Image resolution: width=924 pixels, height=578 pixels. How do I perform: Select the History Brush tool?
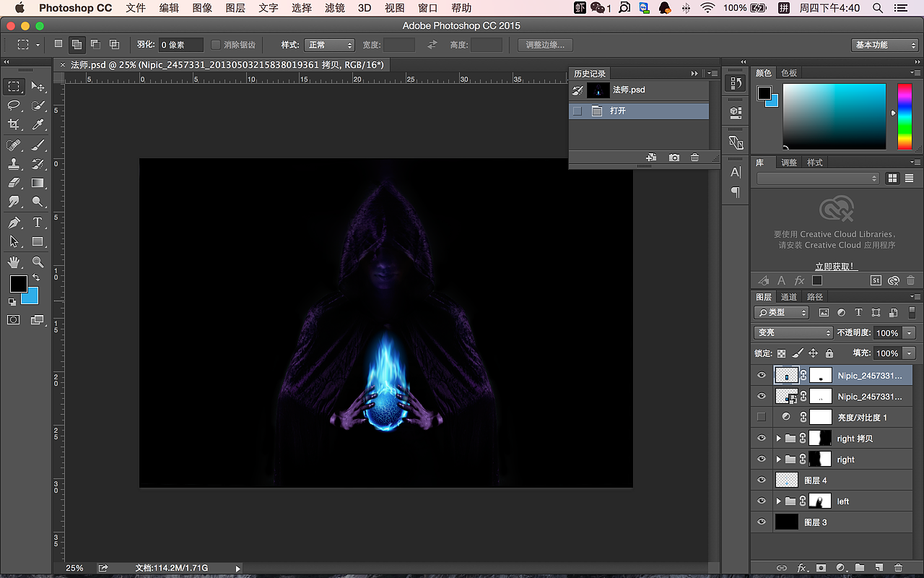(38, 164)
